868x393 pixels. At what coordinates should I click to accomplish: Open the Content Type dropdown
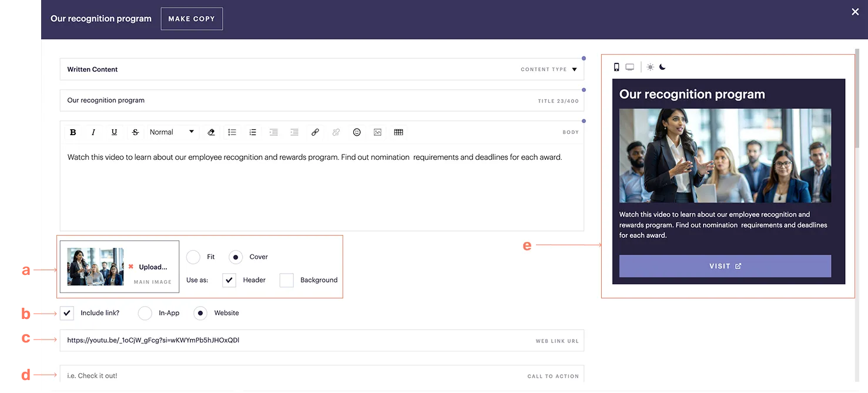[x=322, y=69]
